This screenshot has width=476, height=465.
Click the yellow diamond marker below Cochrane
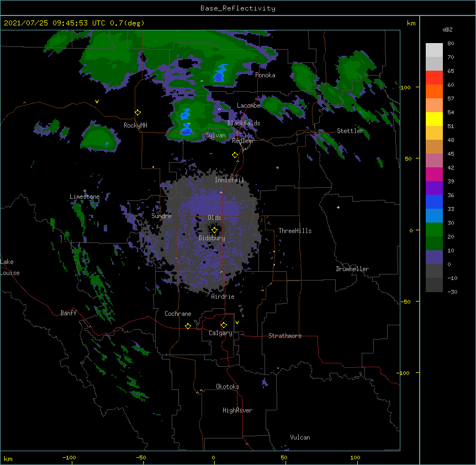[x=188, y=326]
